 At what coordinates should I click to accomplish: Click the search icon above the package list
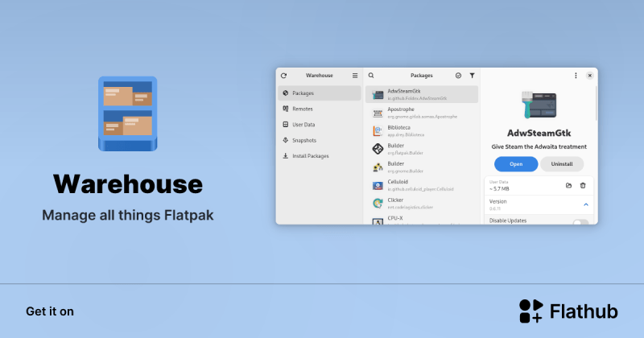tap(371, 76)
